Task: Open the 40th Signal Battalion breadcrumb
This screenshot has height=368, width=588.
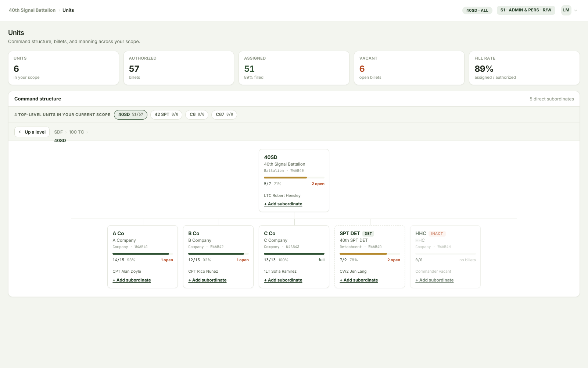Action: pos(32,10)
